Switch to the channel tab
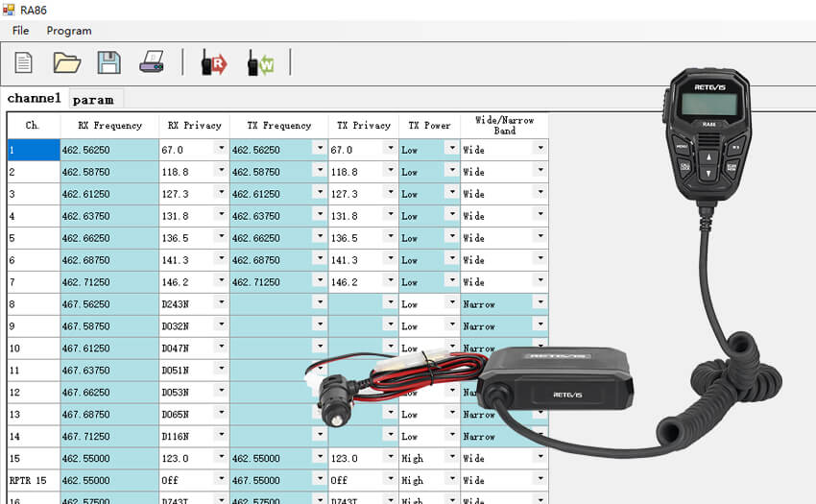The image size is (816, 504). (34, 98)
